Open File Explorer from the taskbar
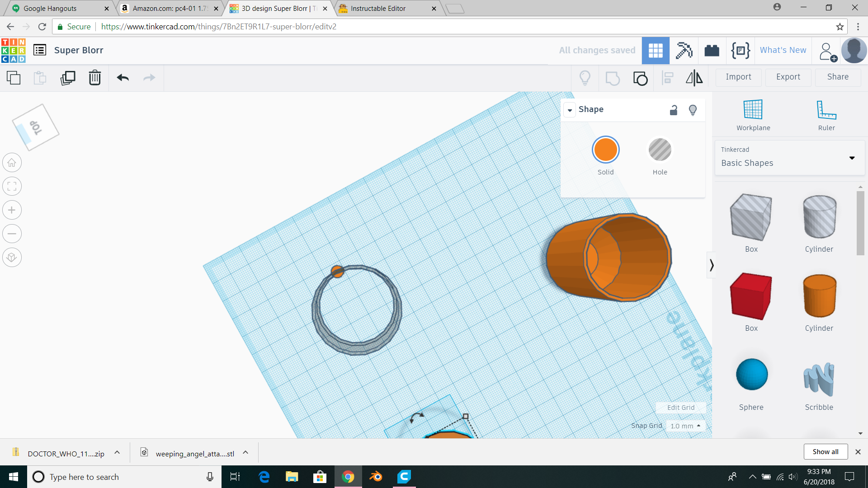Viewport: 868px width, 488px height. (292, 477)
